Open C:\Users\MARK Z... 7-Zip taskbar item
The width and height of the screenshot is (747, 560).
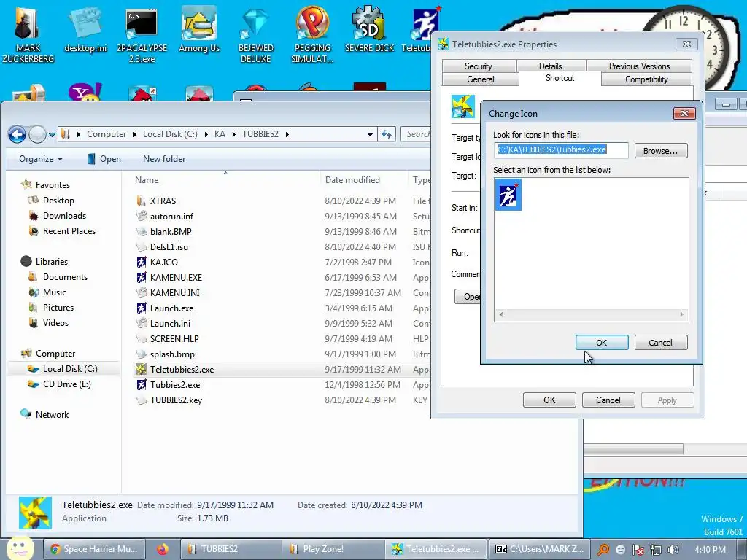coord(540,549)
